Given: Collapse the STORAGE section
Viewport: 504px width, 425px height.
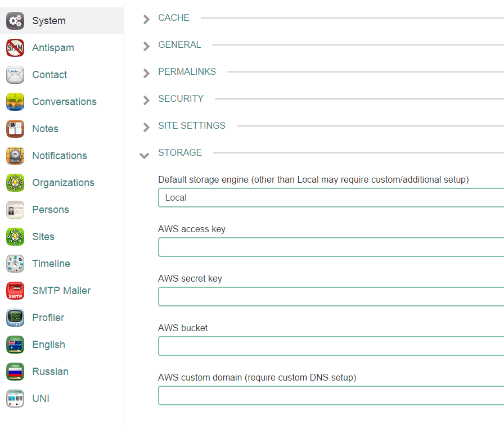Looking at the screenshot, I should pyautogui.click(x=145, y=153).
